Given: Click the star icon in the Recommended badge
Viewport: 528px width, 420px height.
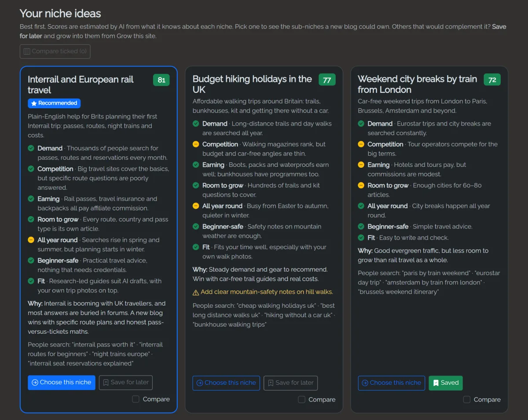Looking at the screenshot, I should pyautogui.click(x=34, y=103).
